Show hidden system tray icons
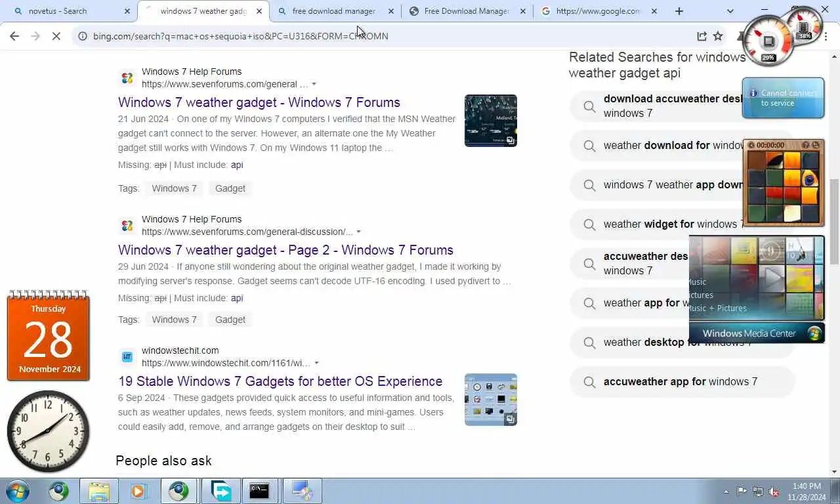Viewport: 840px width, 504px height. pos(726,492)
